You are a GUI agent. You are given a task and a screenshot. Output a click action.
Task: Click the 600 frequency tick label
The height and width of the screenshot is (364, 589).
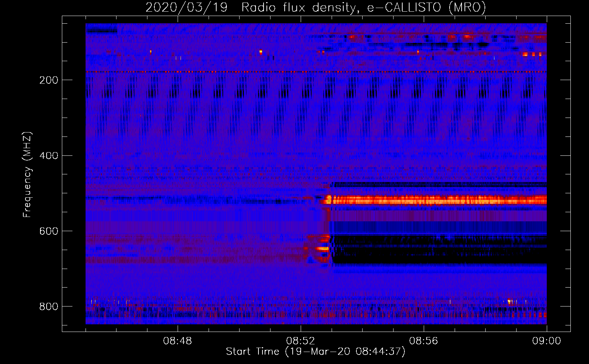(x=48, y=232)
